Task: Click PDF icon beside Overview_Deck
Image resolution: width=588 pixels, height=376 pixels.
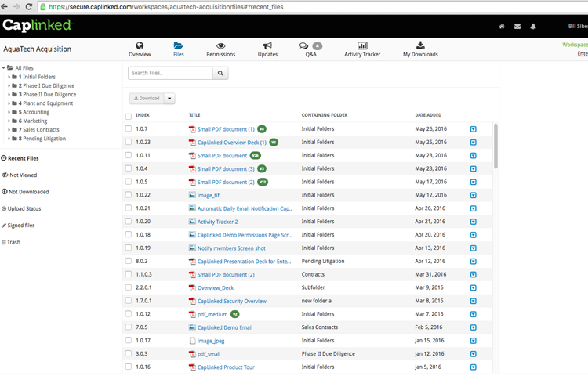Action: pyautogui.click(x=192, y=288)
